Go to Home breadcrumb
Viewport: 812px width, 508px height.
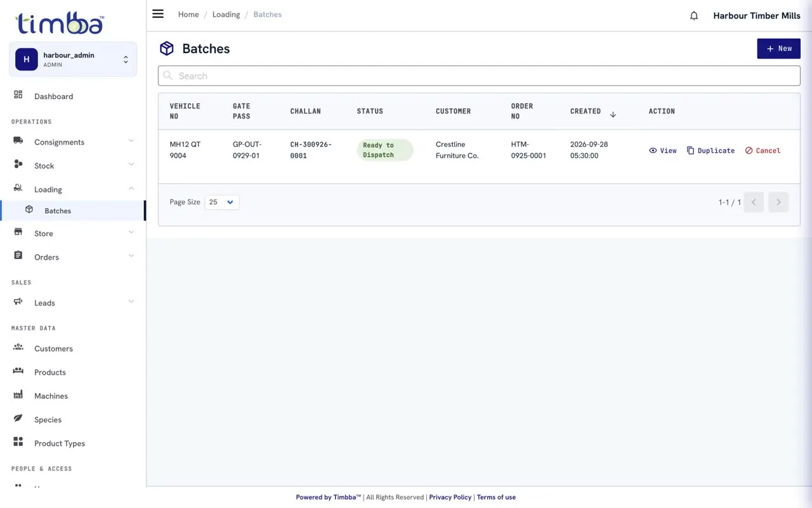[188, 15]
